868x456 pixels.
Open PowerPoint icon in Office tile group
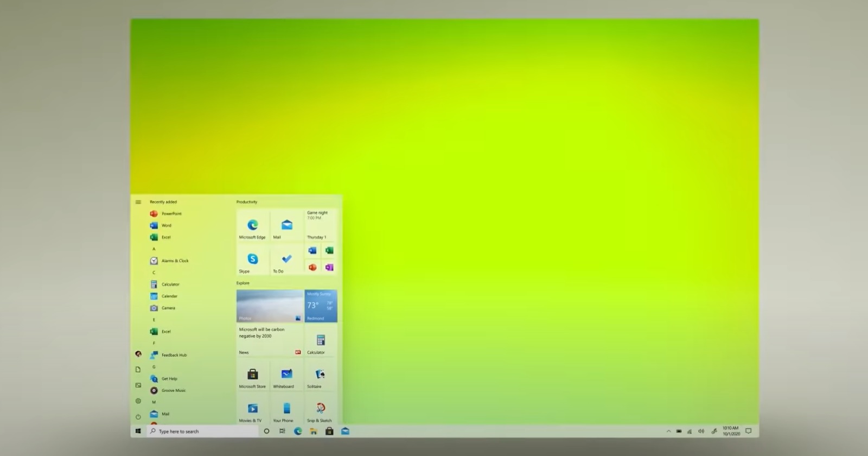[x=312, y=268]
